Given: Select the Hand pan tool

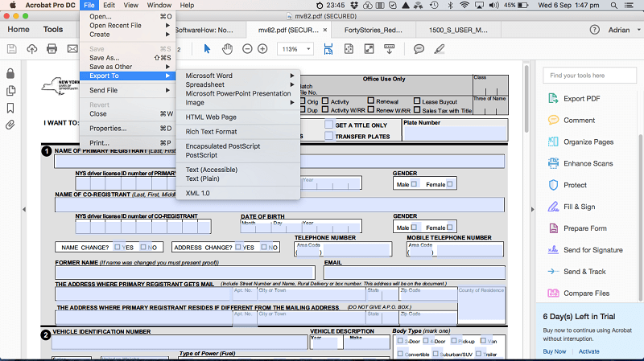Looking at the screenshot, I should 227,49.
